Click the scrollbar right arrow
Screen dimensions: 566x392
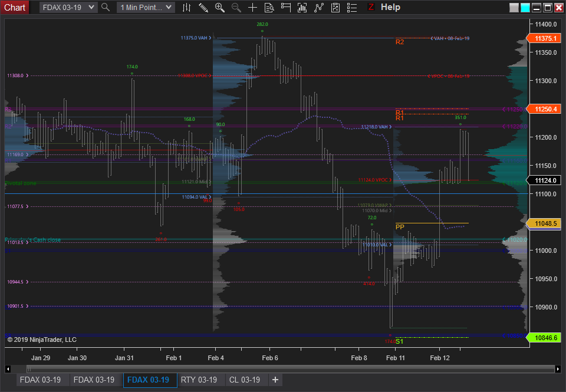(558, 369)
